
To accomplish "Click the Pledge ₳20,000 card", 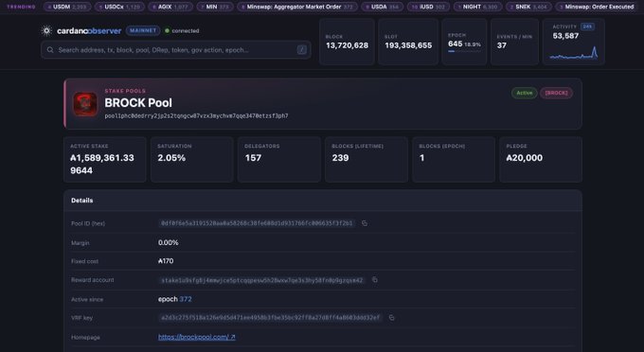I will click(541, 160).
